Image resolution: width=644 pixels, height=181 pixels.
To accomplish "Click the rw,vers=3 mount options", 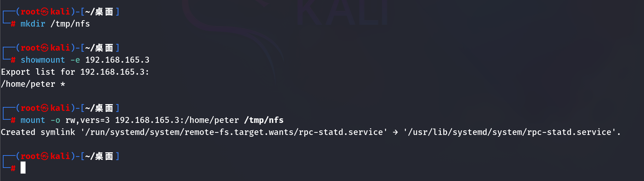I will point(88,120).
